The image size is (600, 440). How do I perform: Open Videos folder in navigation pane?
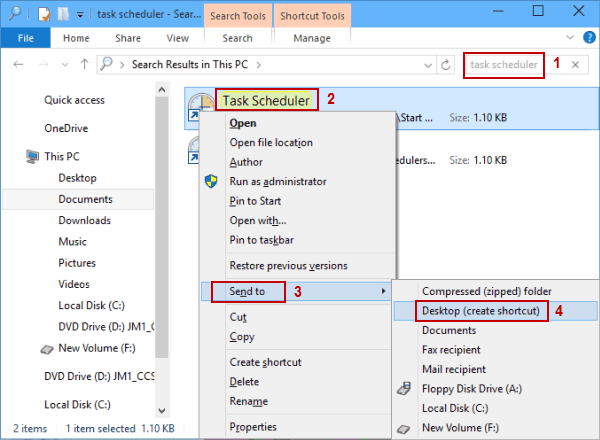[x=74, y=284]
